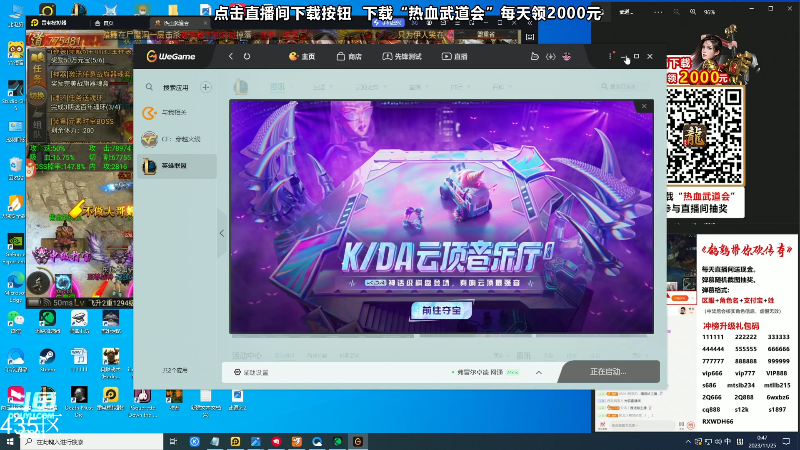The width and height of the screenshot is (800, 450).
Task: Open the audio file icon on desktop
Action: 79,359
